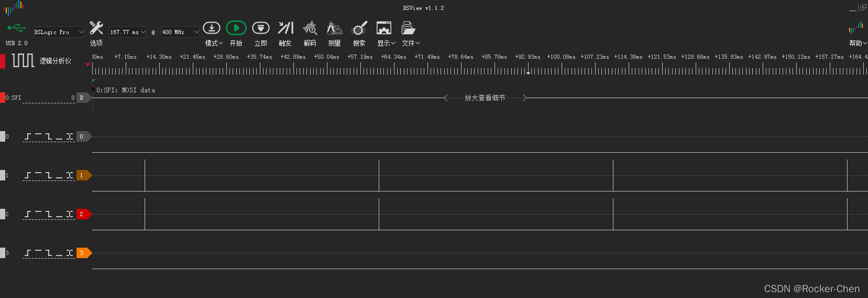Set rising-edge trigger on channel 1

click(x=28, y=175)
